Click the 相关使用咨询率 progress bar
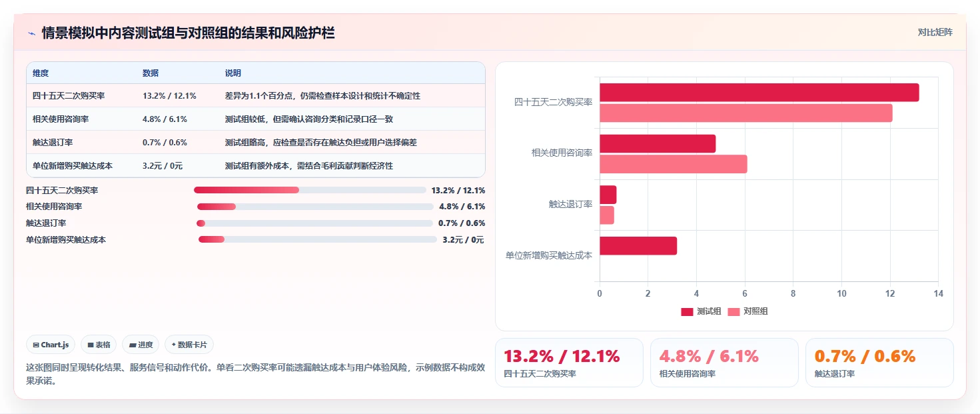The height and width of the screenshot is (414, 980). (x=315, y=207)
